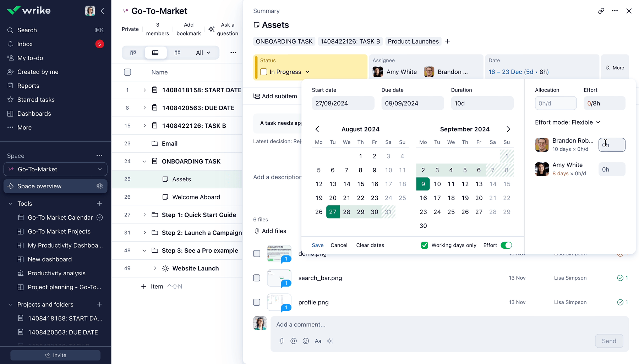Click the Wrike logo

29,10
